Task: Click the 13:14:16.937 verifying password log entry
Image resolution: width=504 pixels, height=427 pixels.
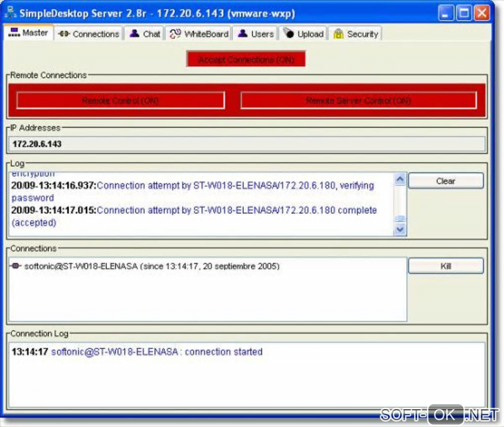Action: pos(193,192)
